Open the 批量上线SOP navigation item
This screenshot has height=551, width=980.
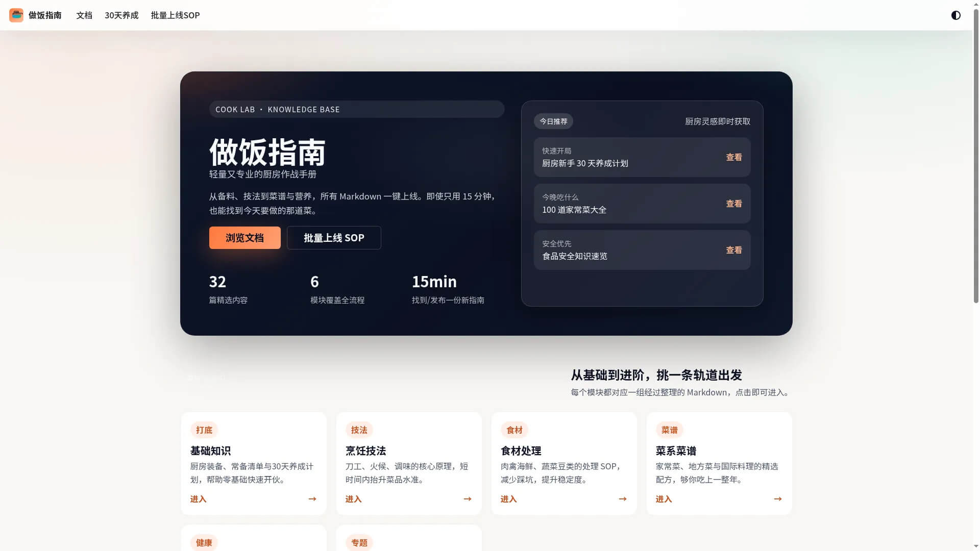point(174,15)
